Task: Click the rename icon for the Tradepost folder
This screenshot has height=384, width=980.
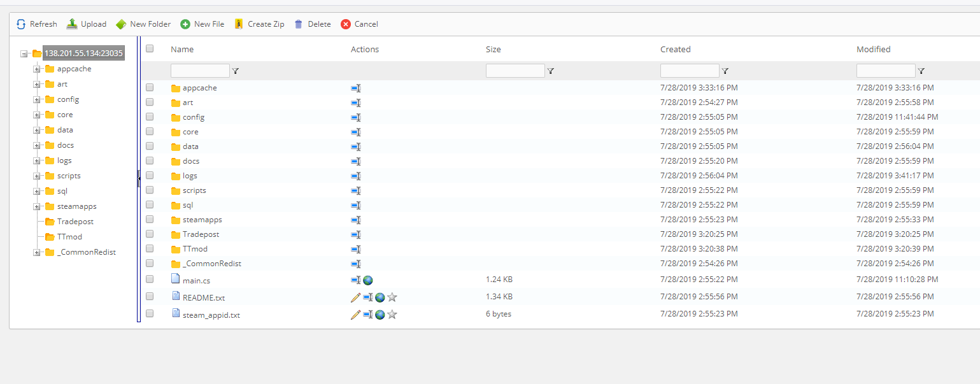Action: pyautogui.click(x=356, y=234)
